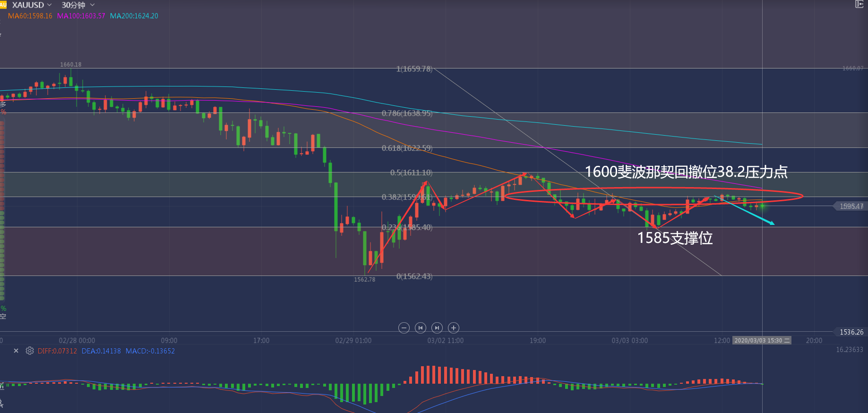Screen dimensions: 868x413
Task: Click the yellow AU symbol icon
Action: (3, 5)
